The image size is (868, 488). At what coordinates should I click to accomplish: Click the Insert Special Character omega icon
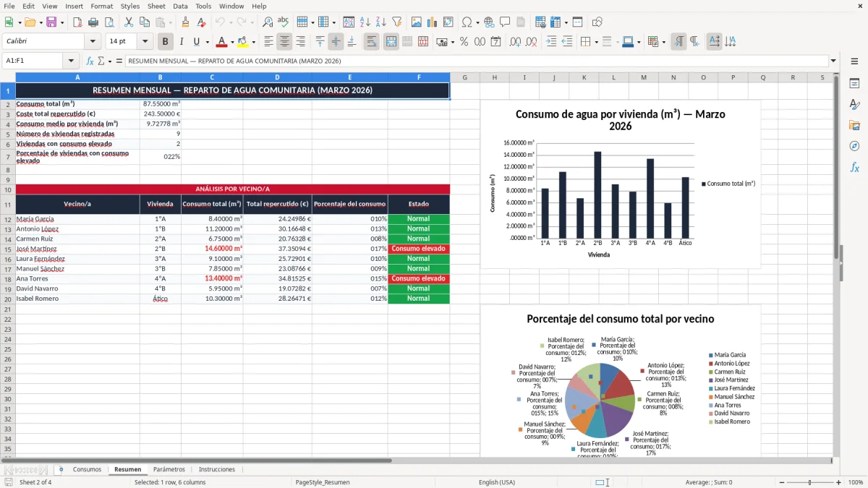466,22
